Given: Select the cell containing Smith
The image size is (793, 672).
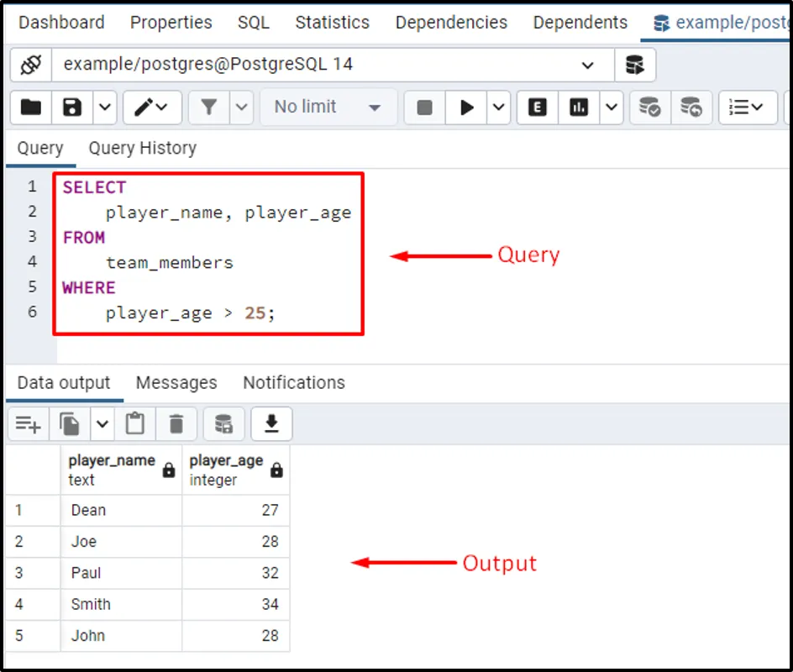Looking at the screenshot, I should pos(91,604).
